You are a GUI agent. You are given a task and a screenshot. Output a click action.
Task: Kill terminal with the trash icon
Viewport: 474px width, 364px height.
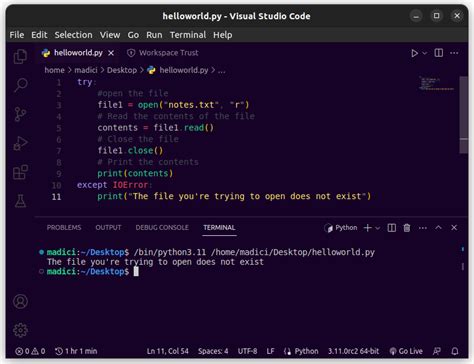click(x=407, y=228)
